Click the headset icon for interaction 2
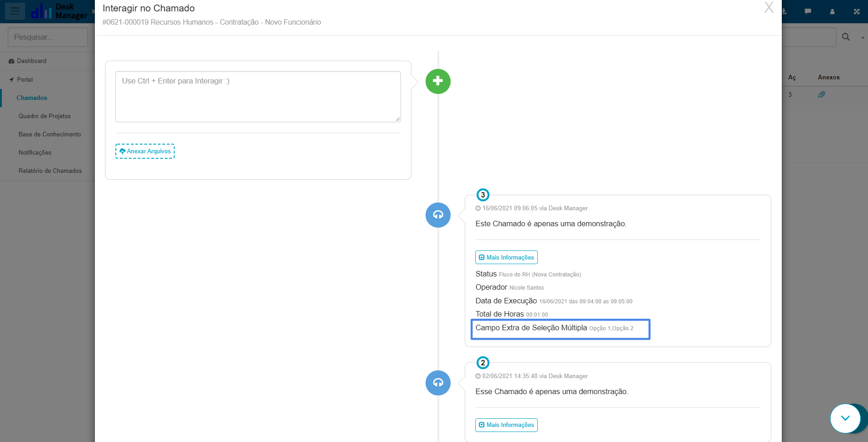The height and width of the screenshot is (442, 868). [x=438, y=383]
